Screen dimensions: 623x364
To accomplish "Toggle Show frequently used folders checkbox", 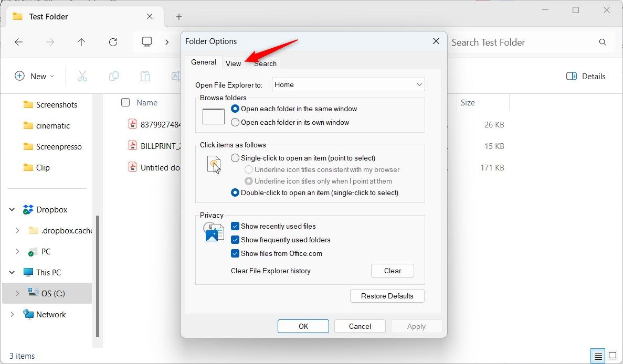I will click(x=235, y=240).
